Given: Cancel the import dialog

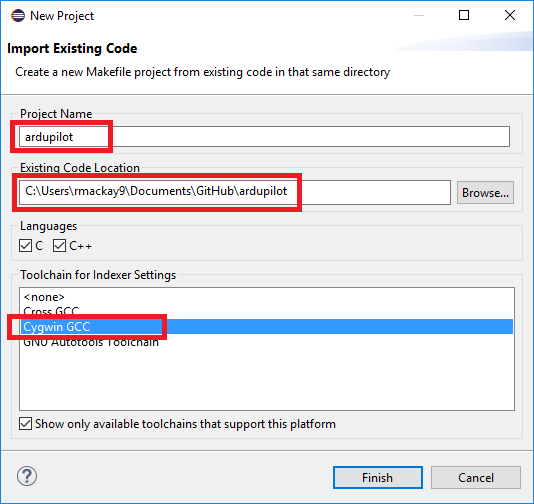Looking at the screenshot, I should pyautogui.click(x=476, y=477).
